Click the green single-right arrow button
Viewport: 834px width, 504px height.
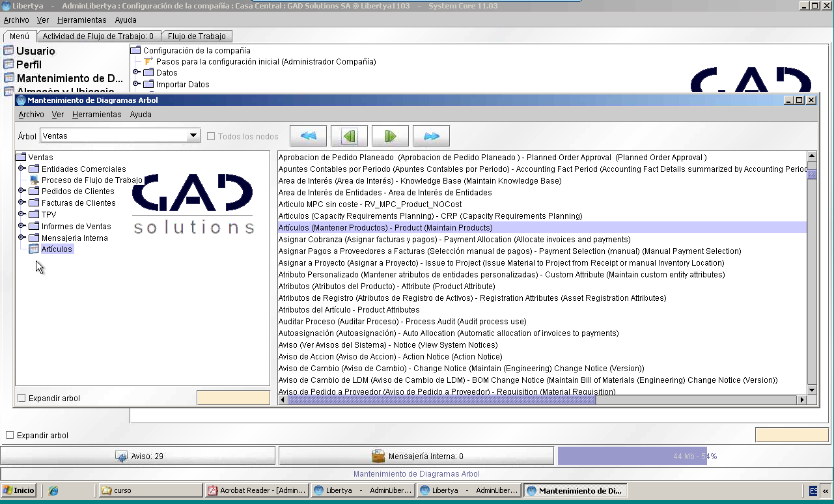(390, 136)
